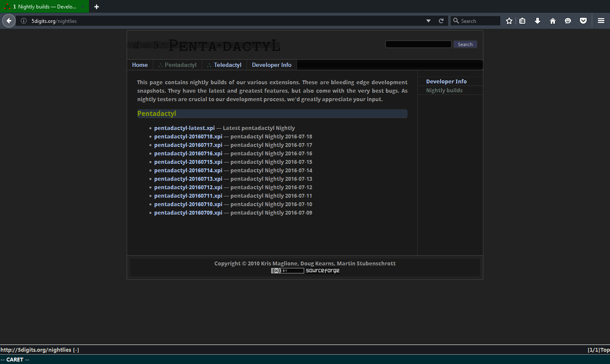Open site information icon in address bar
The height and width of the screenshot is (364, 610).
point(24,21)
